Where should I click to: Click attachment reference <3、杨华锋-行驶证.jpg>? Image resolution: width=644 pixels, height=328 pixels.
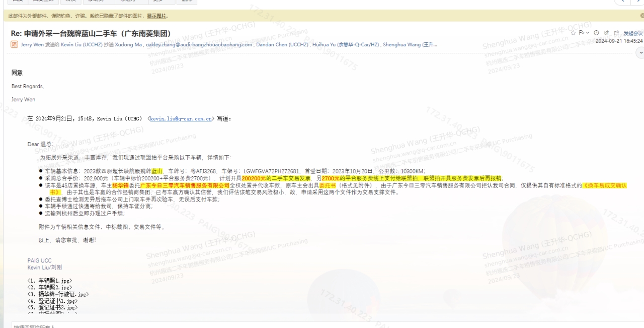tap(58, 294)
